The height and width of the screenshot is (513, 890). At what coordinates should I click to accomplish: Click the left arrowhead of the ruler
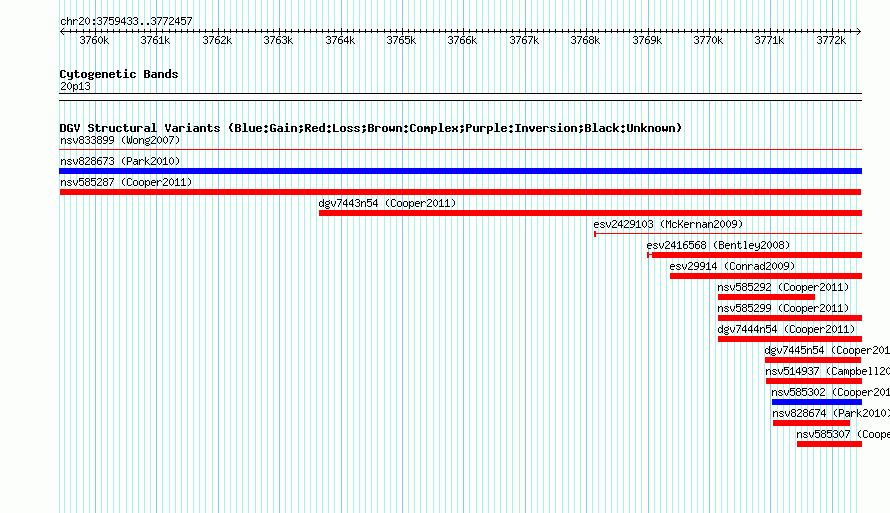click(62, 31)
